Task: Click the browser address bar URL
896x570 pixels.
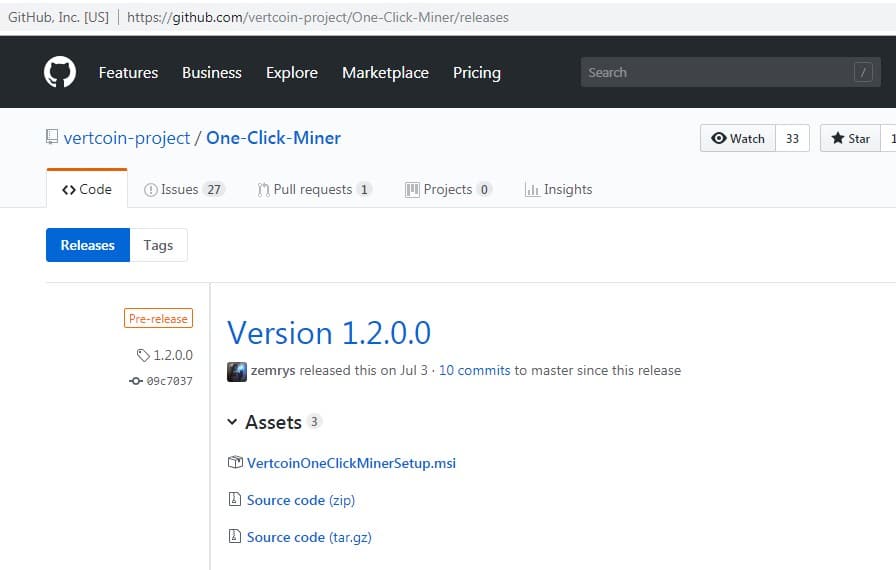Action: pos(318,17)
